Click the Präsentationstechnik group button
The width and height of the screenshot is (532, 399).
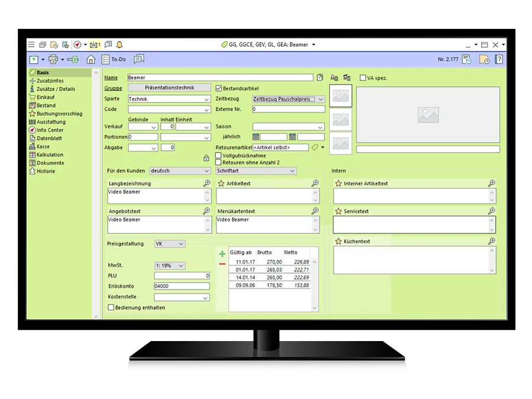tap(169, 88)
